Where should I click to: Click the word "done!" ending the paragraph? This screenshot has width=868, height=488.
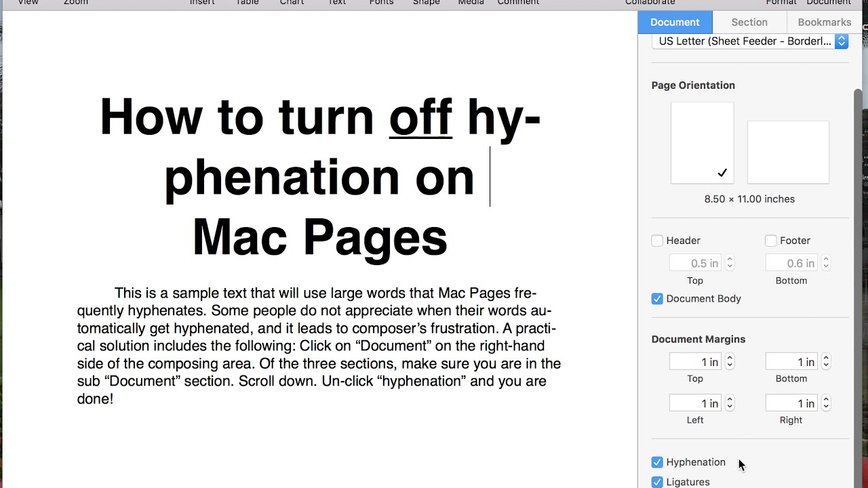95,399
